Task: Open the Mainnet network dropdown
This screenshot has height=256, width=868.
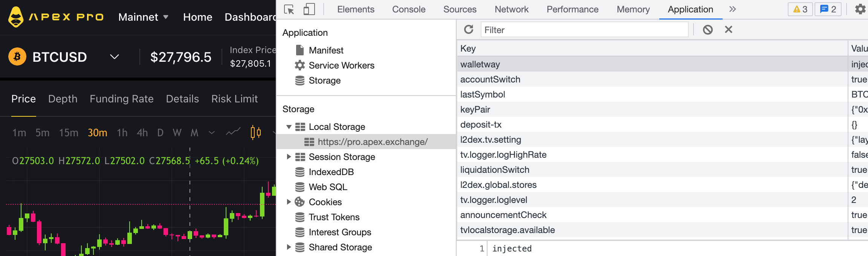Action: click(143, 17)
